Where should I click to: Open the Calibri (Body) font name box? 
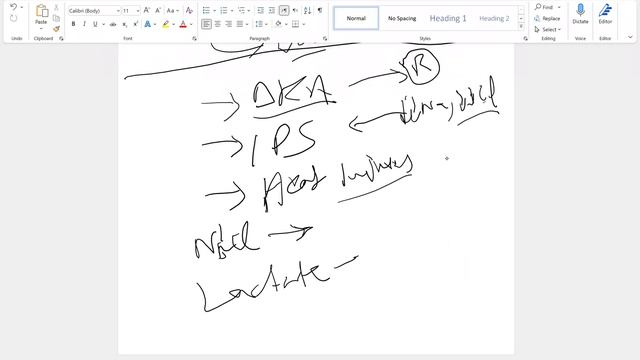click(x=94, y=11)
